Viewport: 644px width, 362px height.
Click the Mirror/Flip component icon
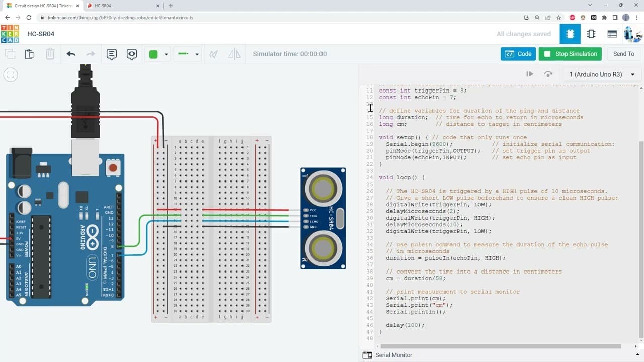point(234,54)
